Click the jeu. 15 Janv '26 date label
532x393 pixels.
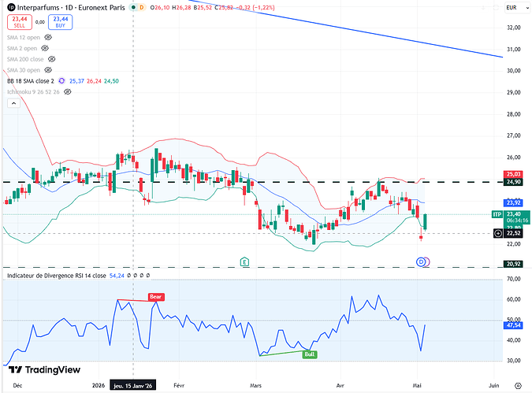(x=133, y=386)
